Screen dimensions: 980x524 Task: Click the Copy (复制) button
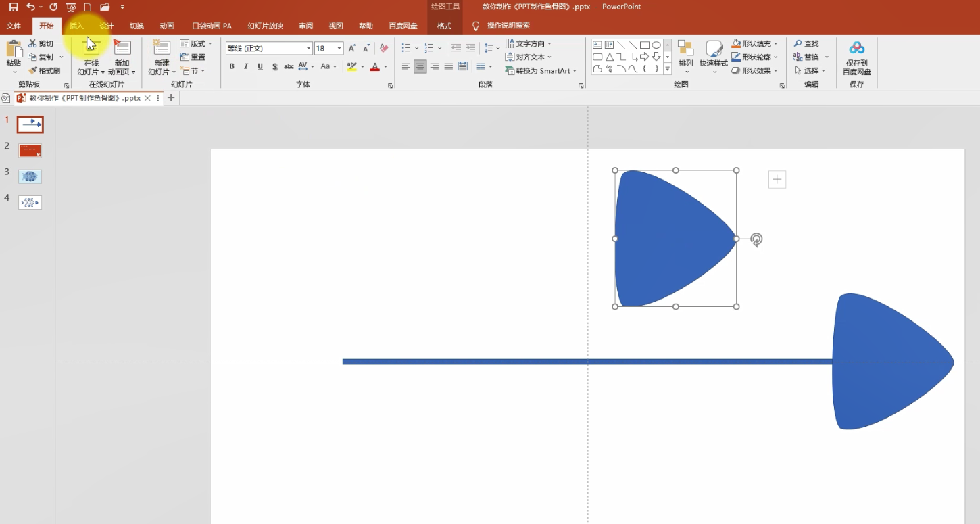tap(41, 57)
